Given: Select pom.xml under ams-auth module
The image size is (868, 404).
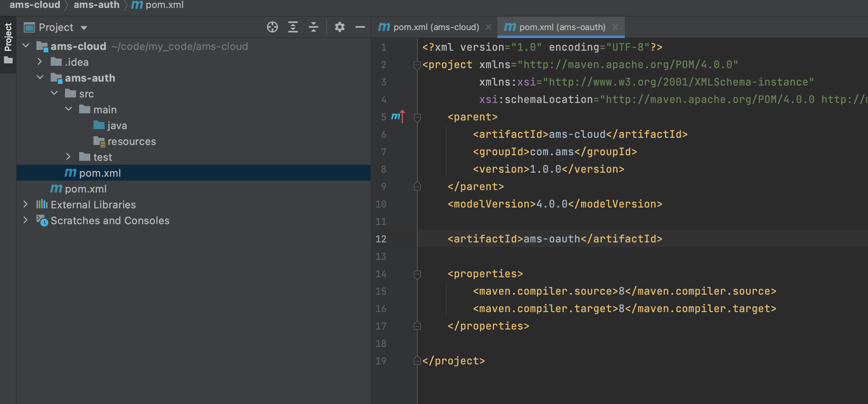Looking at the screenshot, I should pos(194,173).
